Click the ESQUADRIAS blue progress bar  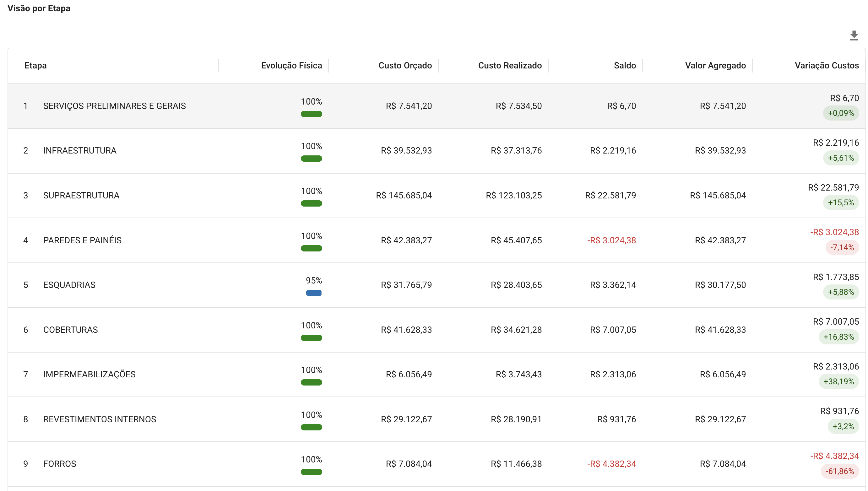pyautogui.click(x=314, y=293)
